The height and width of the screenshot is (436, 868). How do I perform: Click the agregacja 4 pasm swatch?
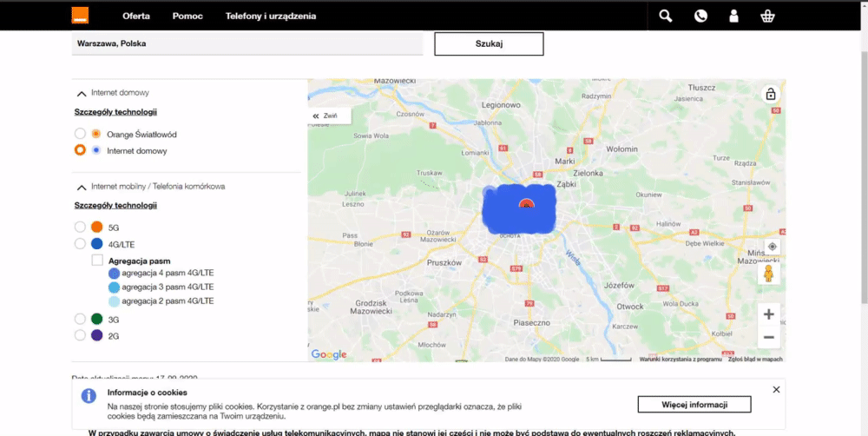click(114, 273)
